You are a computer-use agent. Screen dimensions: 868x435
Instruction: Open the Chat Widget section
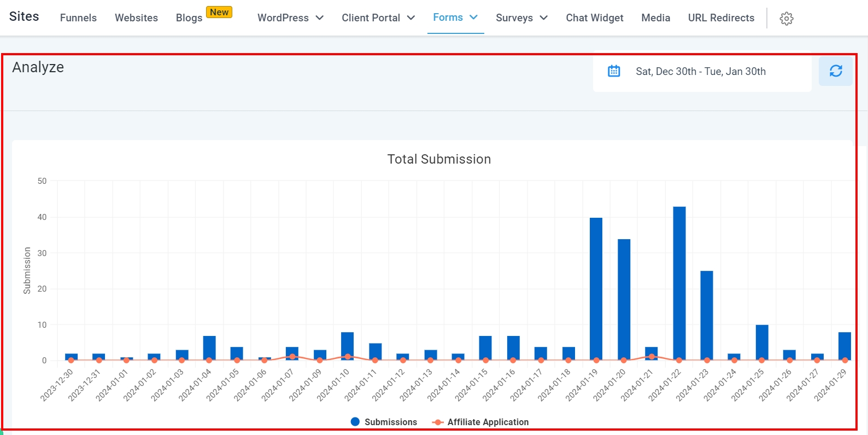click(x=594, y=18)
